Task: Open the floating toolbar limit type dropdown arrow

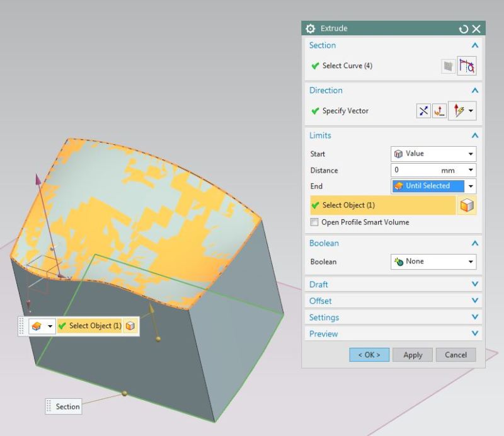Action: (x=50, y=326)
